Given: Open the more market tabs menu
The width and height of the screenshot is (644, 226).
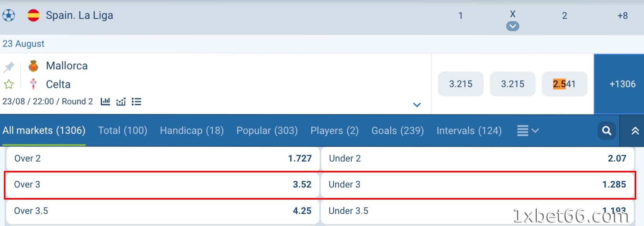Looking at the screenshot, I should [x=528, y=131].
